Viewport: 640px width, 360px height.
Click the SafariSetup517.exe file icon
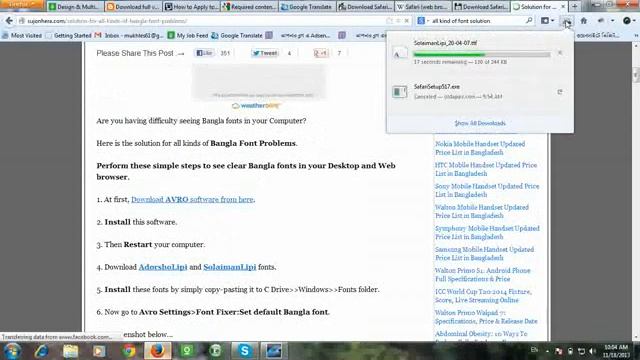tap(400, 91)
